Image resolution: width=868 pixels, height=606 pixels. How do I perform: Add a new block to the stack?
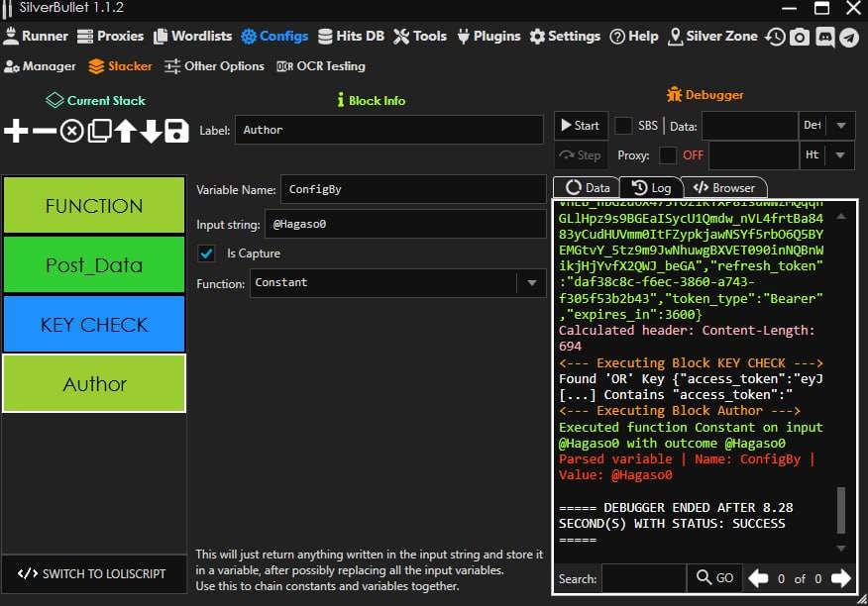(x=17, y=131)
